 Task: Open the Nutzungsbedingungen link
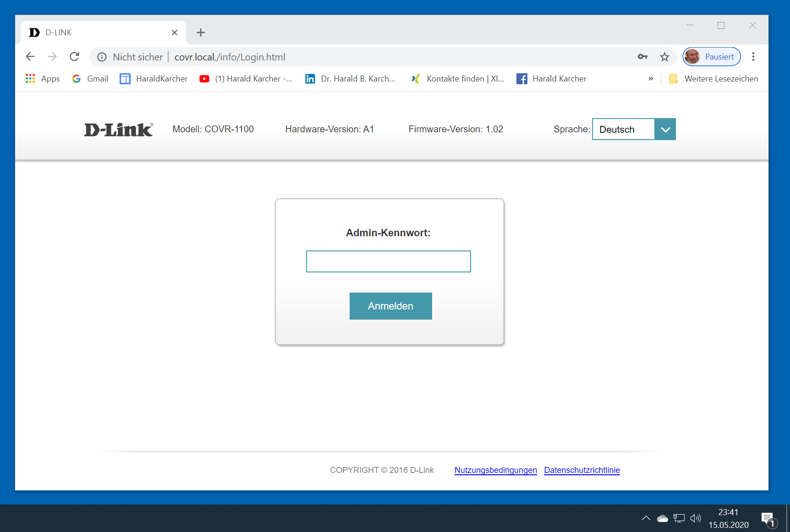pyautogui.click(x=496, y=470)
